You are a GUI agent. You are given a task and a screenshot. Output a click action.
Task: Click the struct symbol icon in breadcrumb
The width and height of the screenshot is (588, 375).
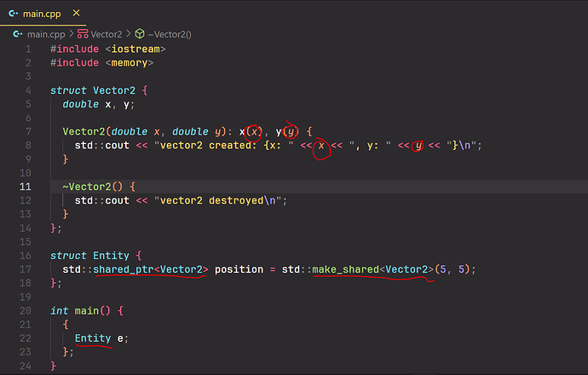pyautogui.click(x=83, y=34)
